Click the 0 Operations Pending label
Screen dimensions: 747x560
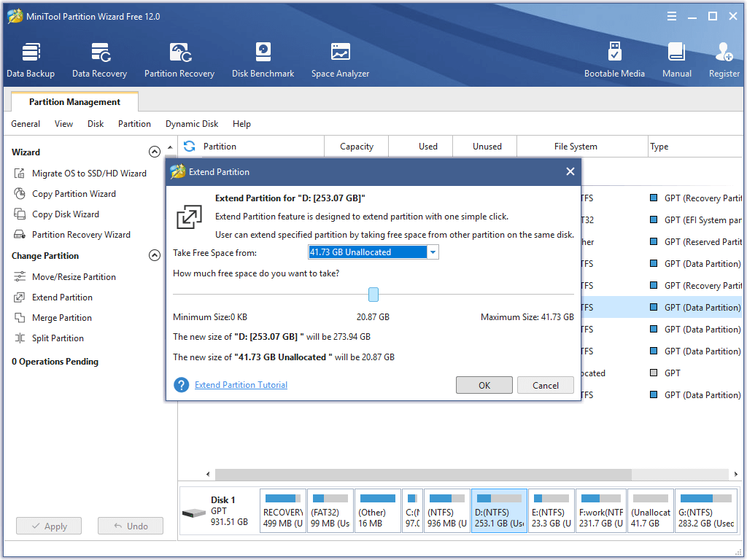coord(55,362)
